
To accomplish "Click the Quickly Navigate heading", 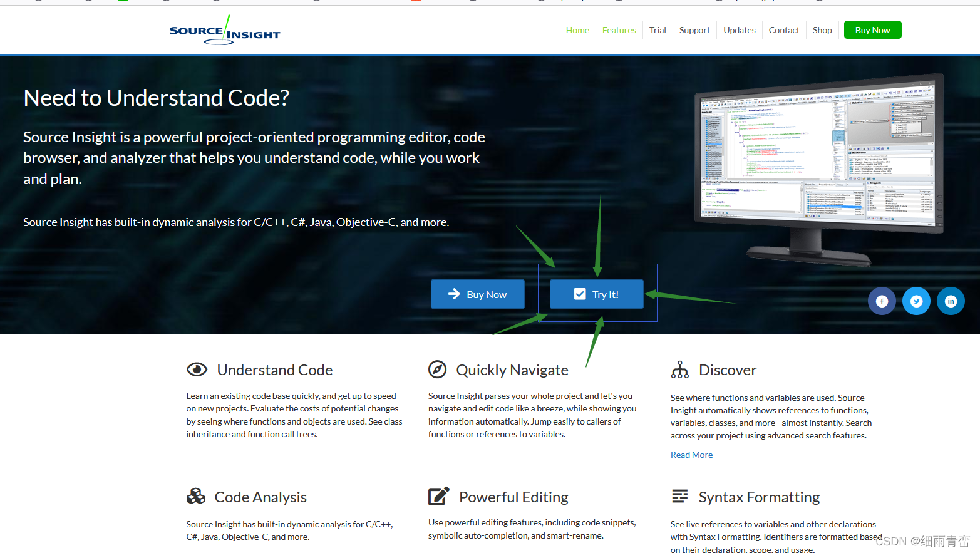I will [512, 370].
